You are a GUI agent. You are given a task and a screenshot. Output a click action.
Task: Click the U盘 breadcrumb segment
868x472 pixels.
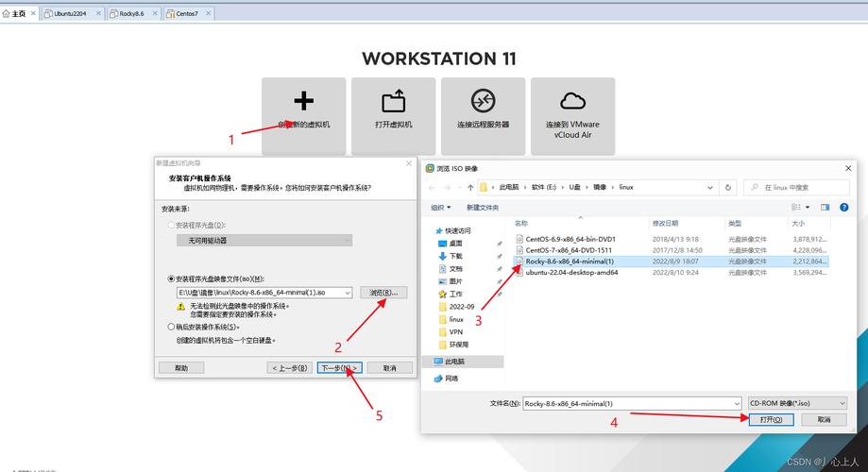574,188
